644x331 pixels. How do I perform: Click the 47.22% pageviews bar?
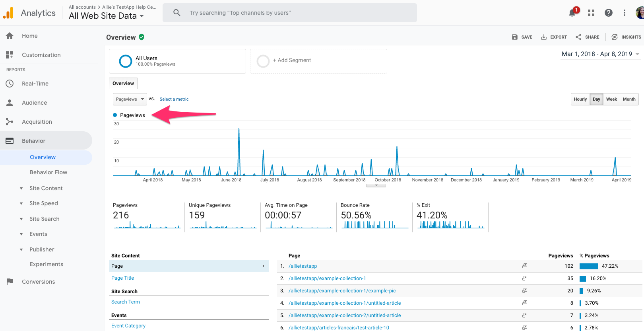point(589,266)
